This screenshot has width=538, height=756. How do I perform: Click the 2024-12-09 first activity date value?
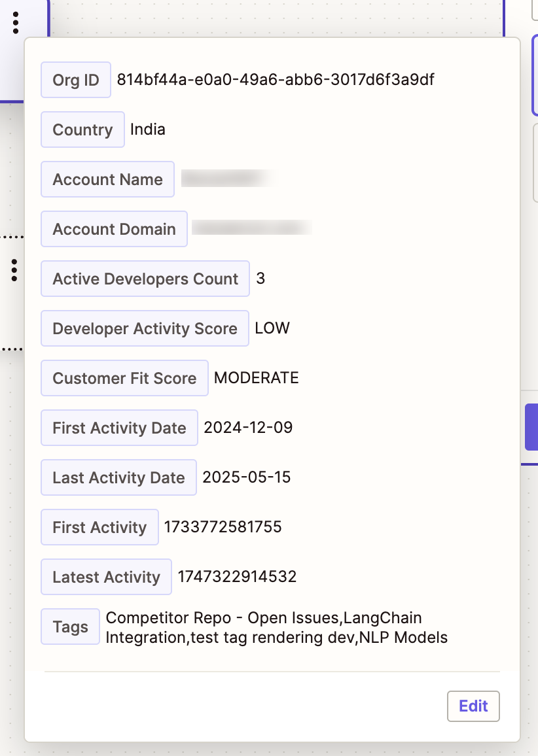click(248, 428)
